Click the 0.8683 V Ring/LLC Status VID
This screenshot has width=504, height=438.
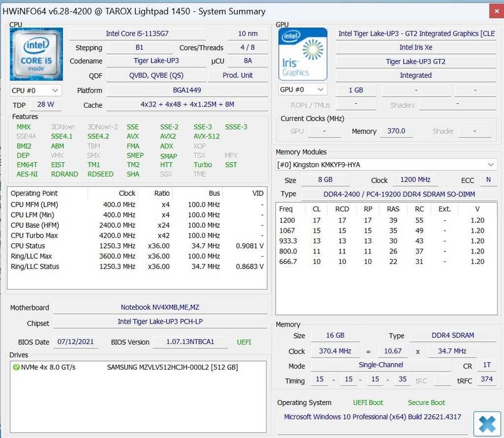click(249, 267)
